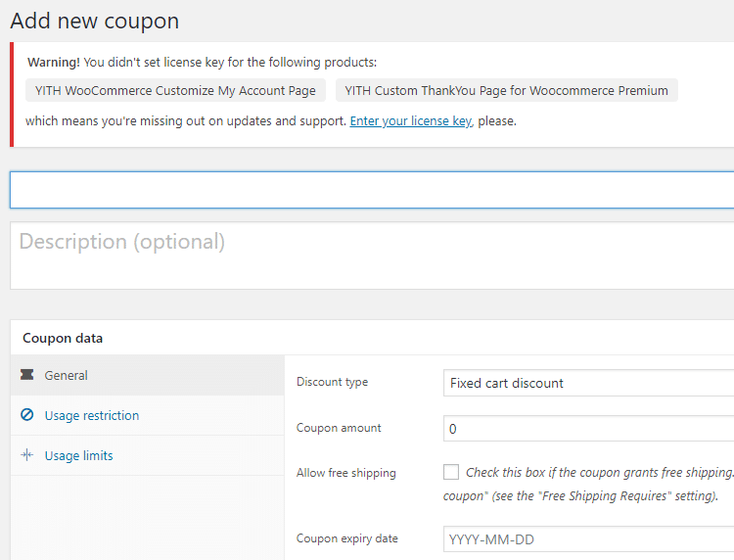Click into the Description (optional) text area
Image resolution: width=734 pixels, height=560 pixels.
coord(372,256)
